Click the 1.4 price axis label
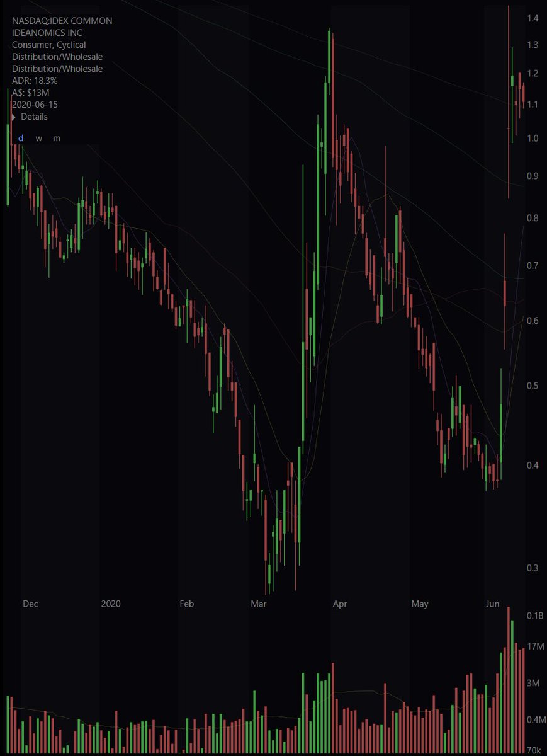547x756 pixels. coord(533,20)
